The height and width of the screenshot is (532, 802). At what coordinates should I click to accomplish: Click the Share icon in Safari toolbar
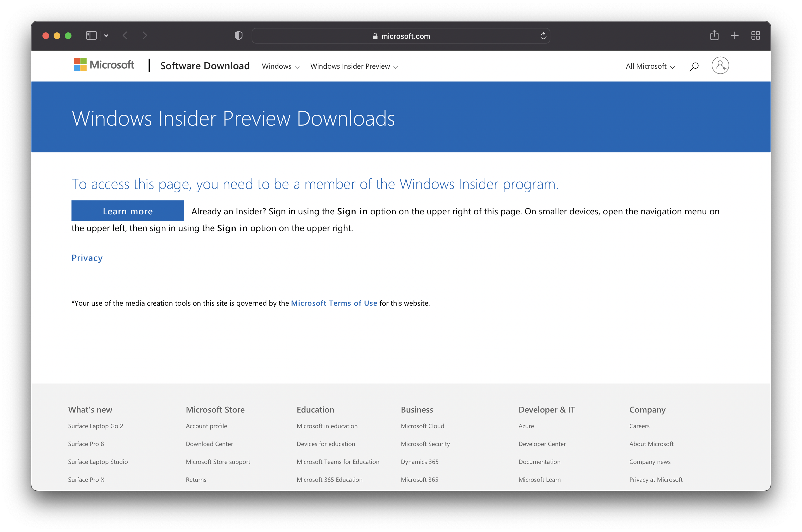click(x=714, y=35)
